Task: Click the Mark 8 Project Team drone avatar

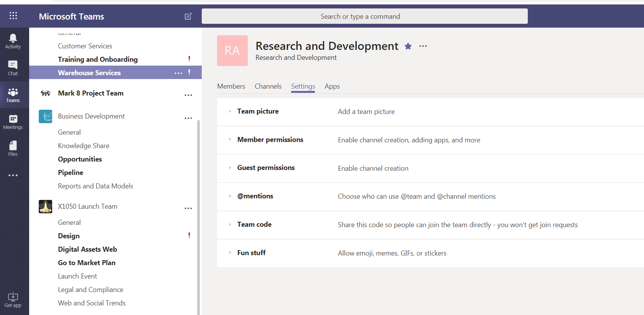Action: pyautogui.click(x=46, y=93)
